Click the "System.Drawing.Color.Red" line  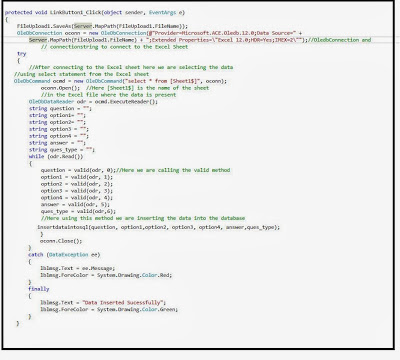[x=106, y=275]
